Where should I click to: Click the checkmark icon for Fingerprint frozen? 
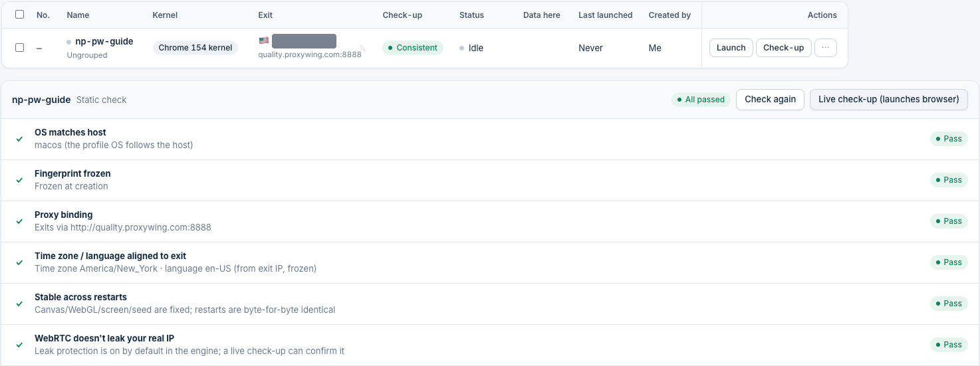[19, 180]
